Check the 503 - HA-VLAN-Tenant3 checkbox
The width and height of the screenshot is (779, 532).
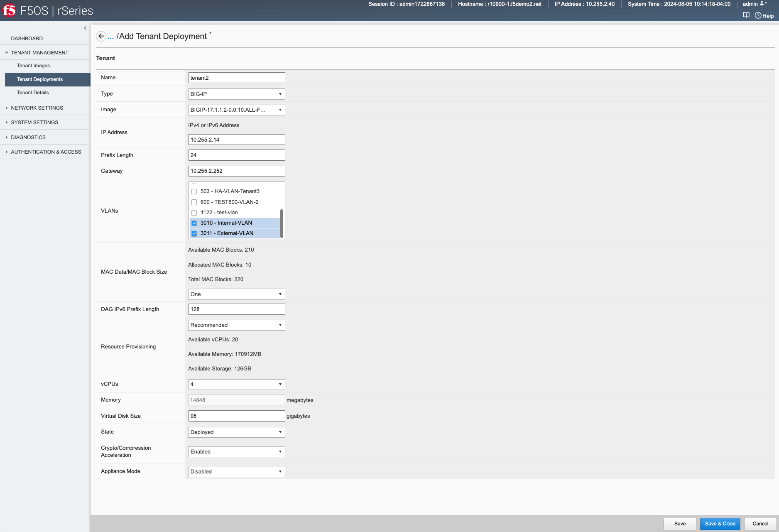coord(194,191)
